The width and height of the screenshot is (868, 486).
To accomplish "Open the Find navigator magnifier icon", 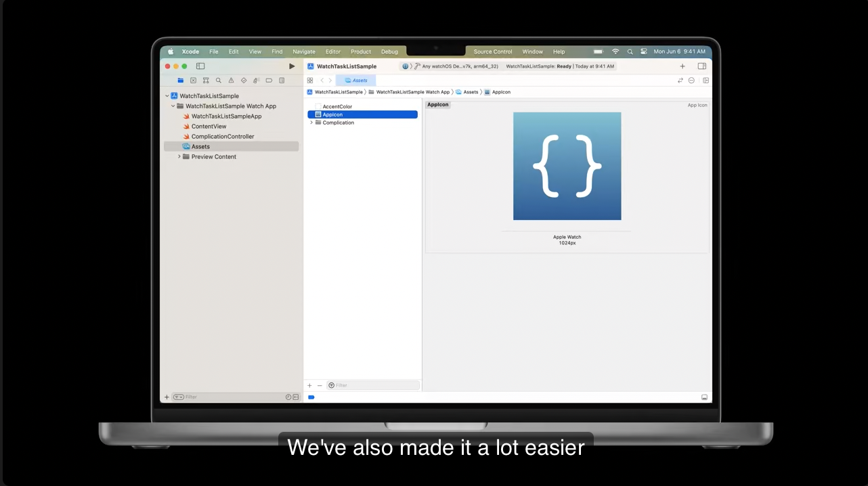I will click(218, 81).
